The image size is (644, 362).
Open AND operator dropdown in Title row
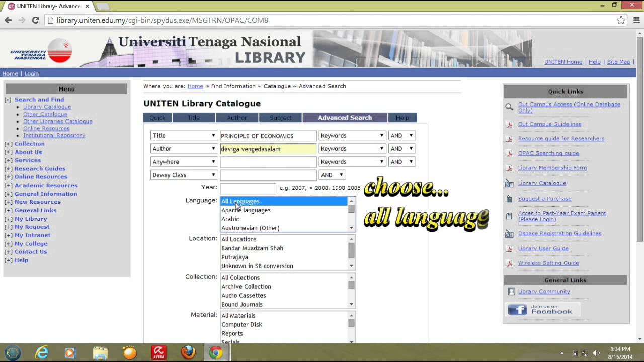coord(401,136)
